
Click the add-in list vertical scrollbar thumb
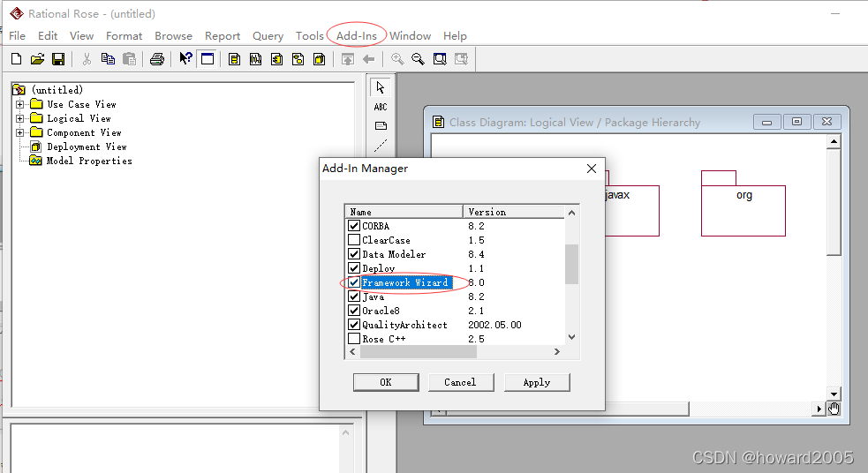pyautogui.click(x=572, y=264)
